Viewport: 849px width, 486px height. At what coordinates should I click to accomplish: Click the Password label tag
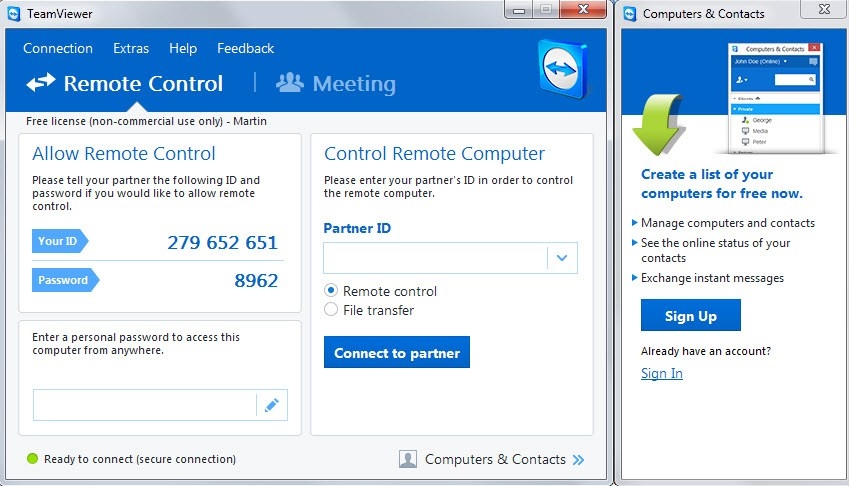(x=66, y=280)
